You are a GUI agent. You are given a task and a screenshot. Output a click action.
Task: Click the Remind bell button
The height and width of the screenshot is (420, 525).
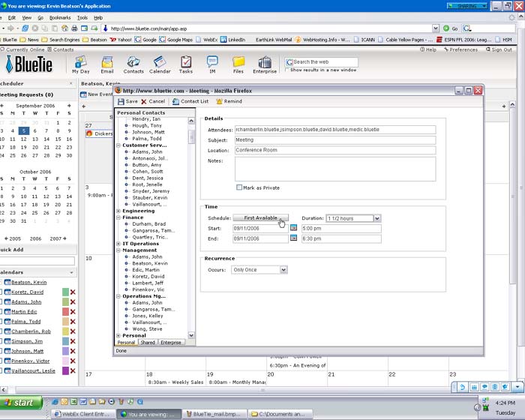pos(229,101)
